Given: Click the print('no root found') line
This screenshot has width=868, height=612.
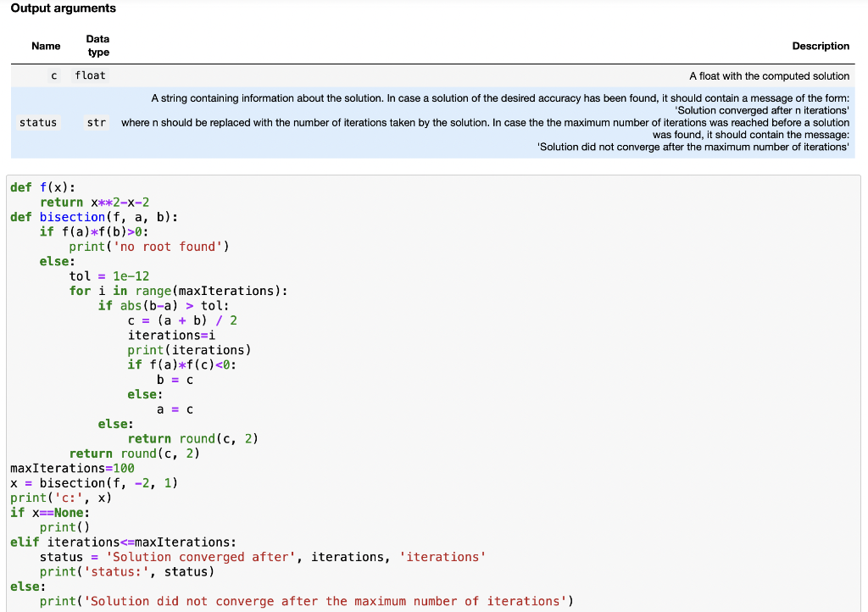Looking at the screenshot, I should click(x=149, y=247).
